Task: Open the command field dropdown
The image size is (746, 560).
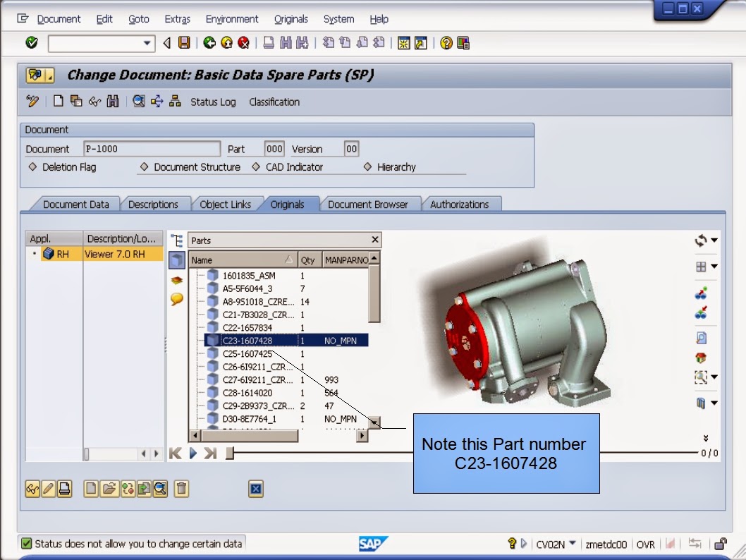Action: coord(148,43)
